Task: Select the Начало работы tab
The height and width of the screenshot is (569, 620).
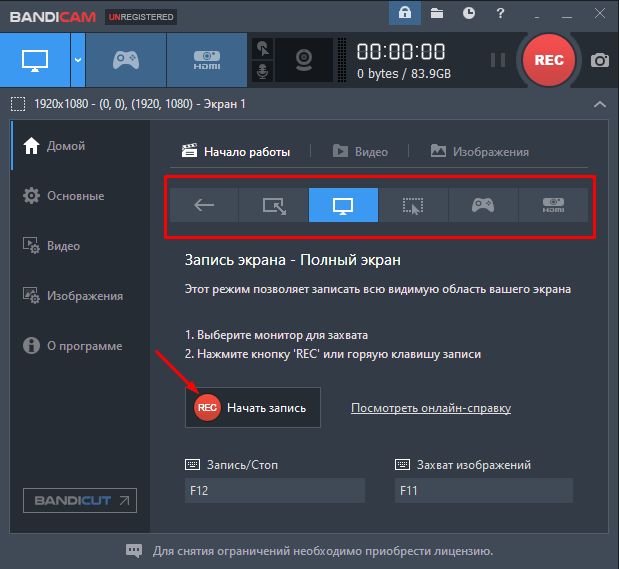Action: [x=236, y=151]
